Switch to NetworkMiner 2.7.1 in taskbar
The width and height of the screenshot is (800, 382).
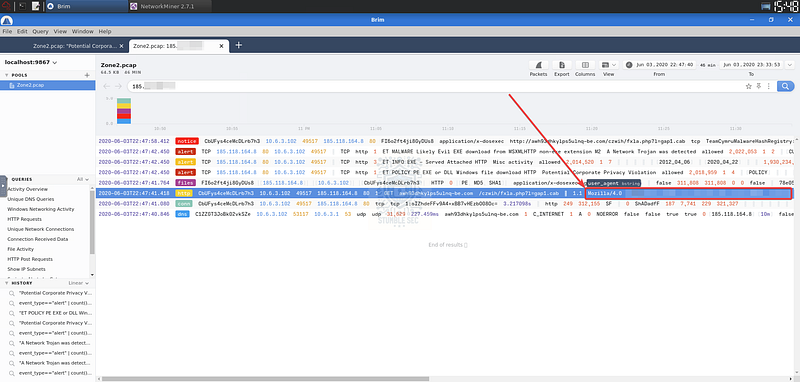click(x=170, y=6)
